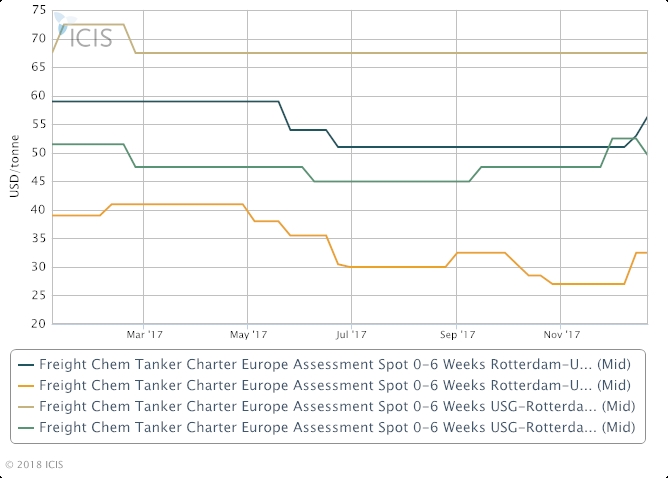Click the 20 value on the y-axis
Screen dimensions: 668x478
pyautogui.click(x=38, y=324)
